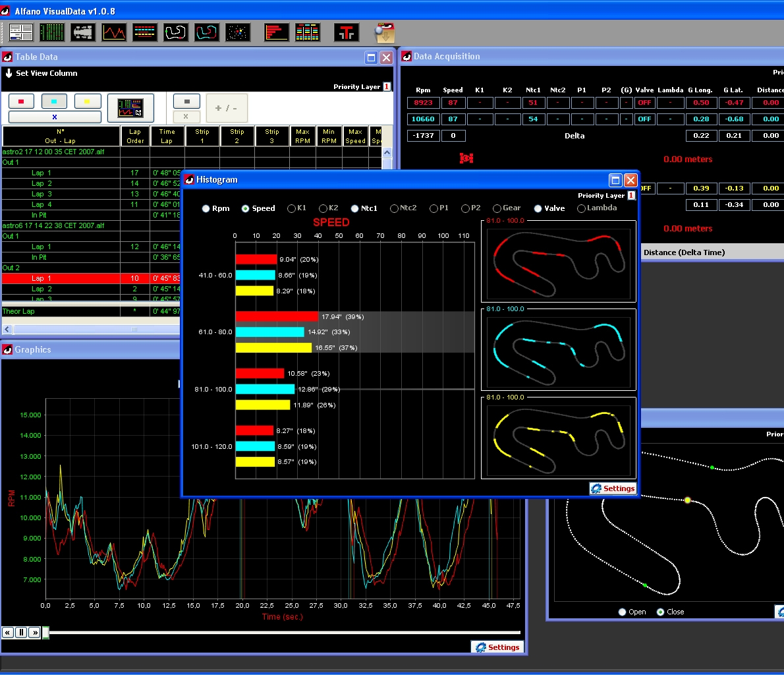
Task: Open Settings in the Histogram window
Action: click(613, 488)
